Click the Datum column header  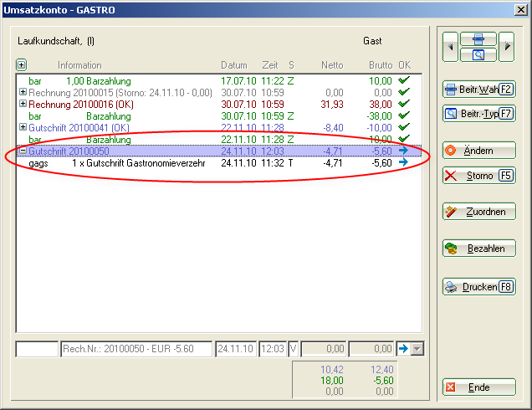[x=234, y=65]
